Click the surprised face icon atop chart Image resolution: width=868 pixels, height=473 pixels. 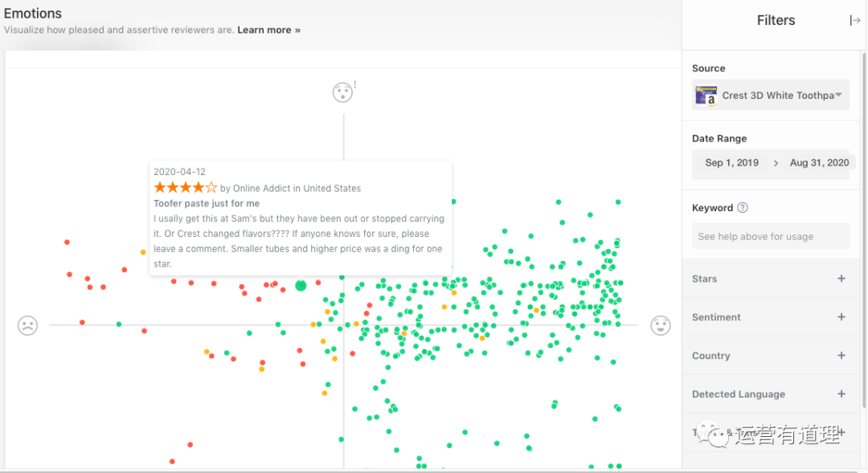pos(342,92)
